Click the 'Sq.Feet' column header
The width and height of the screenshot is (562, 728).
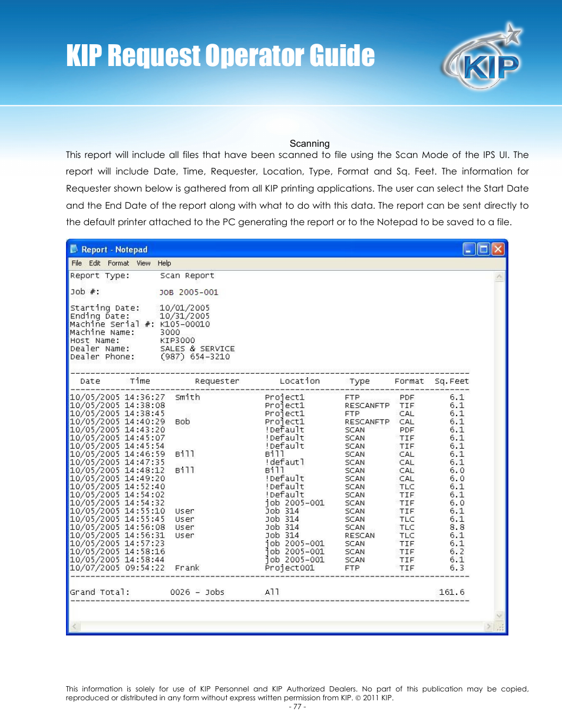point(452,381)
